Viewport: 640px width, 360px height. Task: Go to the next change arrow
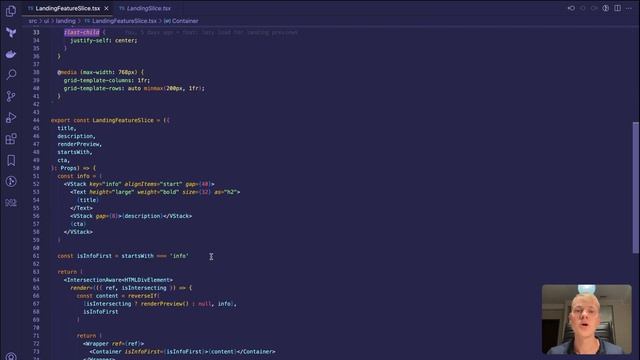pos(594,8)
